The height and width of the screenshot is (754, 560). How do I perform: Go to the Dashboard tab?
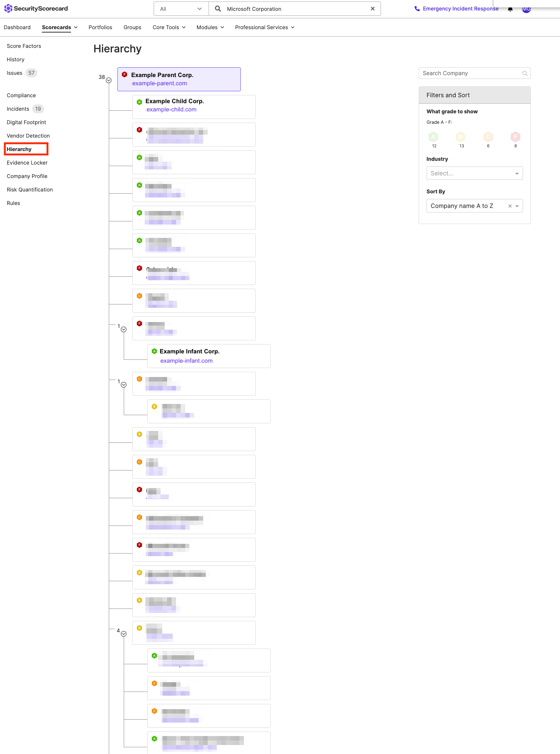(x=17, y=27)
